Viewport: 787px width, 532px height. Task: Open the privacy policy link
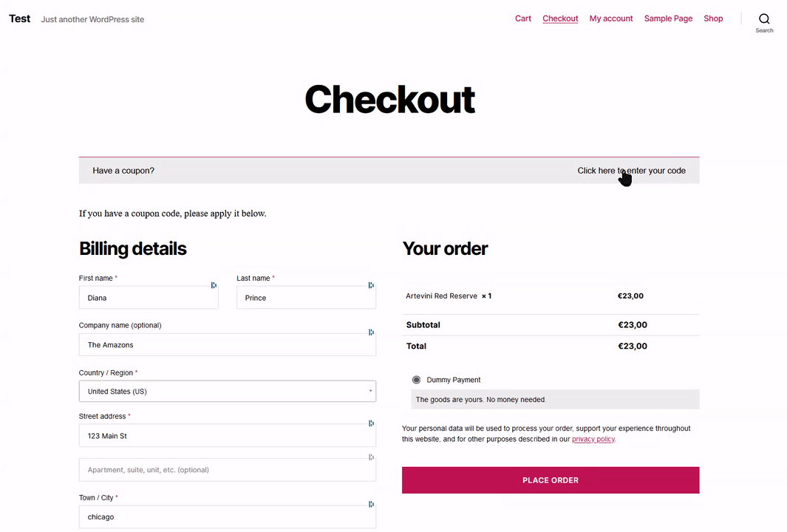593,438
